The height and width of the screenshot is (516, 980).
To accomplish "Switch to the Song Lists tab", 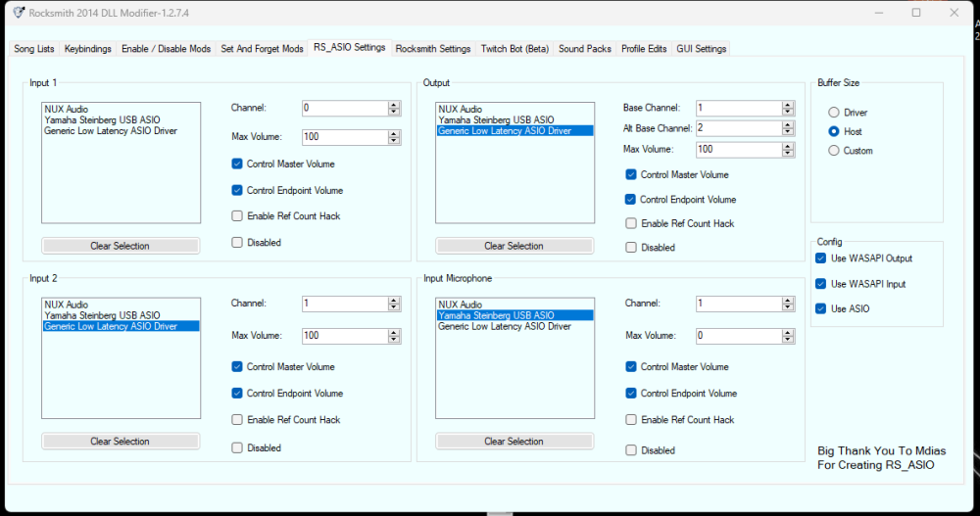I will pos(34,49).
